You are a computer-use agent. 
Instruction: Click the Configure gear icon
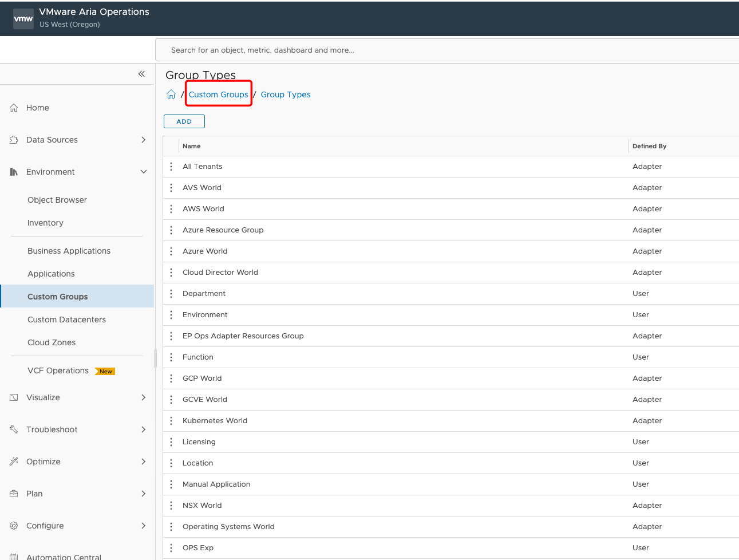tap(14, 526)
